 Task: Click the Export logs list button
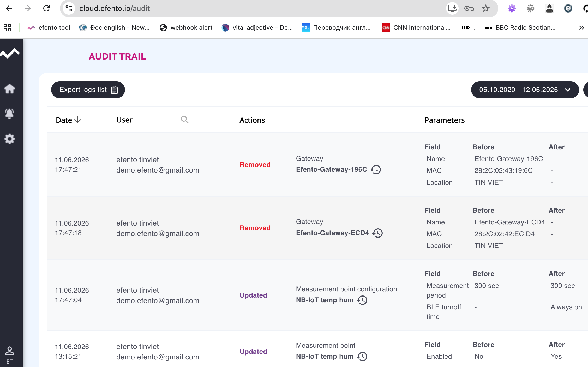[x=88, y=90]
